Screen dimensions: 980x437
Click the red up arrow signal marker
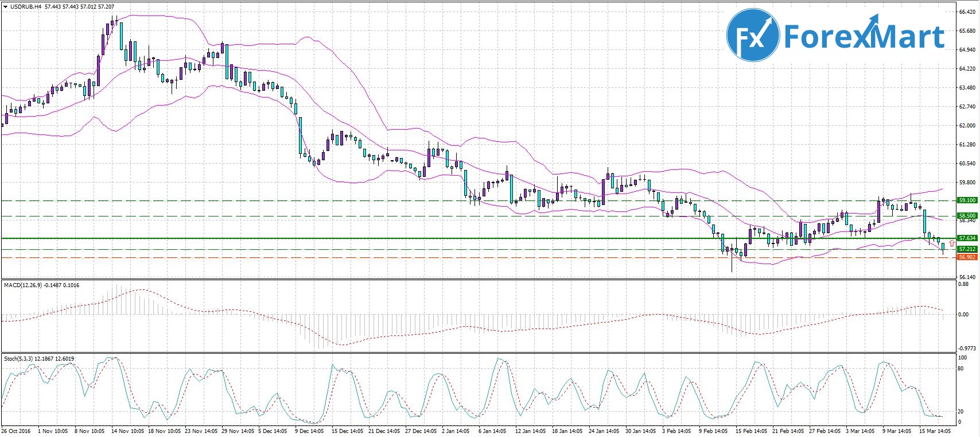click(x=952, y=243)
